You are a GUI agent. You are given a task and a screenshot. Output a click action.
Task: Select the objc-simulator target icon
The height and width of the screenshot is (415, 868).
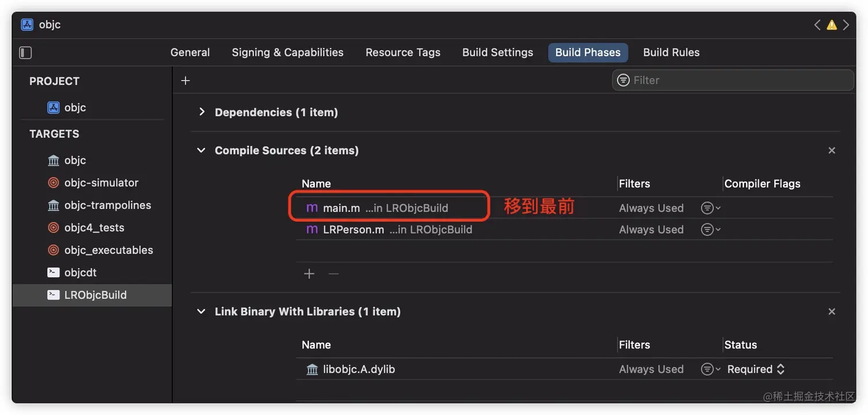point(53,183)
